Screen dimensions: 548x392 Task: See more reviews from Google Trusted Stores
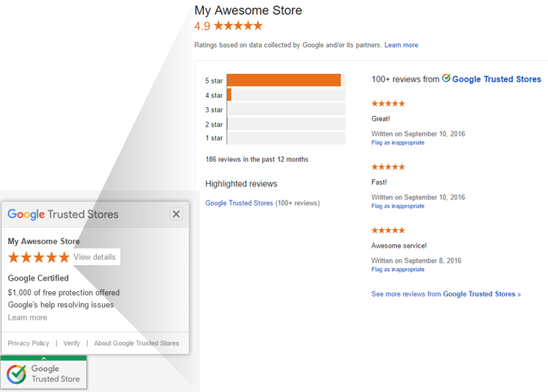446,294
